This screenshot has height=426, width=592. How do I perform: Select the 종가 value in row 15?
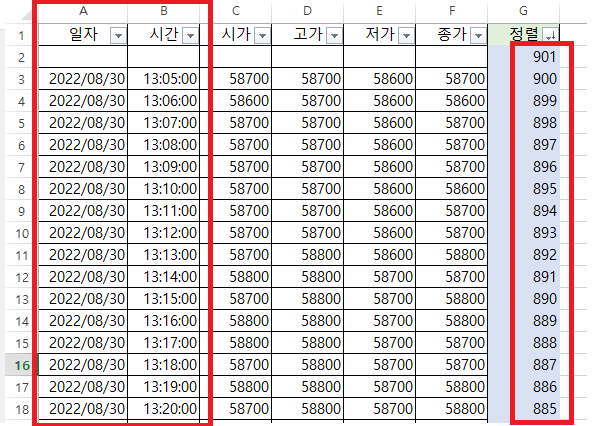click(x=452, y=343)
